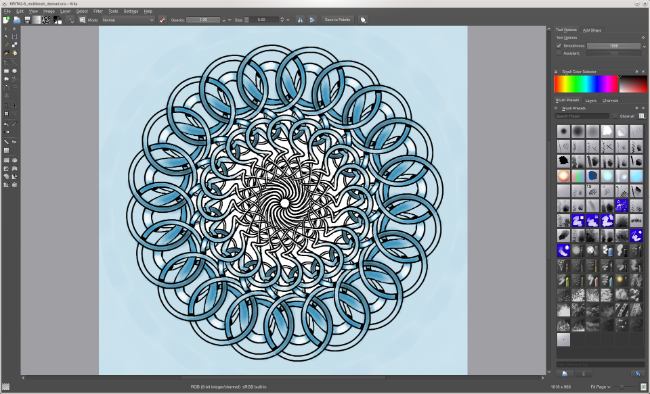Switch to the Layers tab
Viewport: 650px width, 394px height.
[x=591, y=100]
